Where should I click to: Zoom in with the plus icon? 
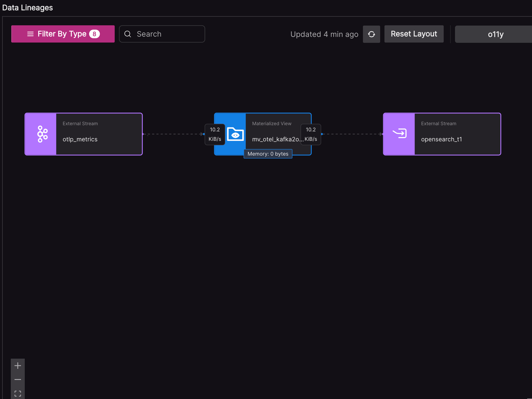point(18,366)
